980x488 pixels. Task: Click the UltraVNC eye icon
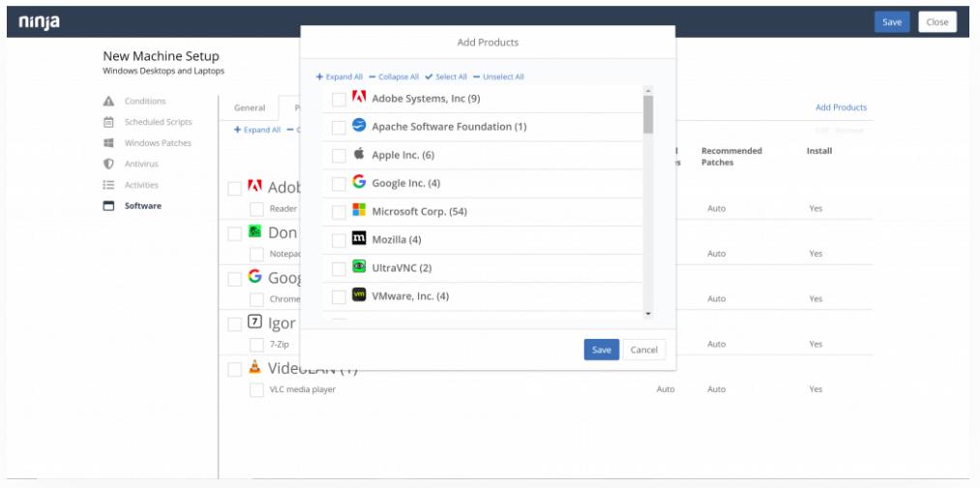tap(359, 266)
